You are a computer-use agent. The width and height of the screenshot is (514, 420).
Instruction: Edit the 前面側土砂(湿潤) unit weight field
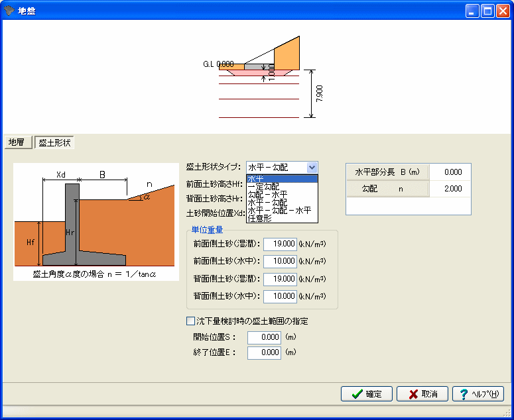(x=281, y=244)
